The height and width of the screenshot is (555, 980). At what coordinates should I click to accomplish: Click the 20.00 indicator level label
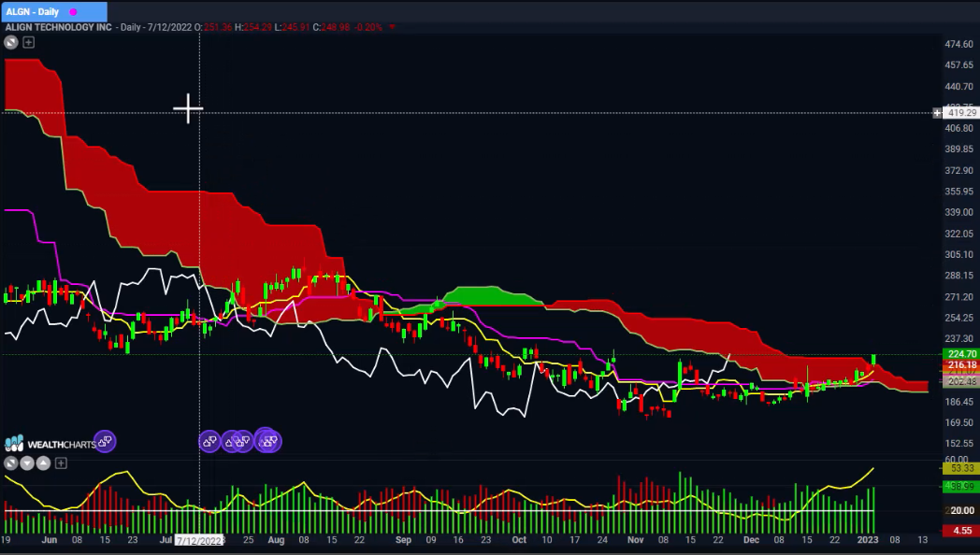(x=961, y=511)
